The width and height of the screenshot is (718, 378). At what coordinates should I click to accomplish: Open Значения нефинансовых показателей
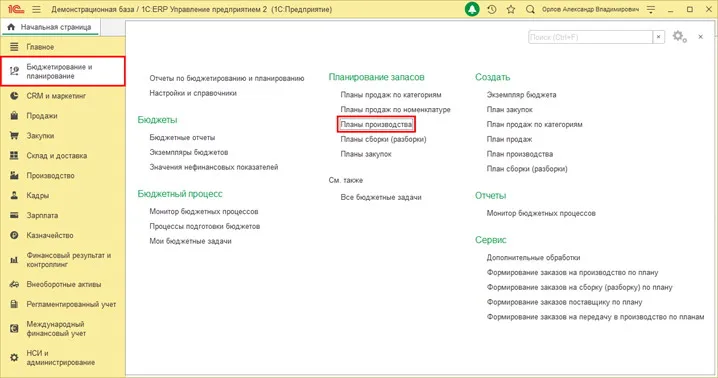214,167
